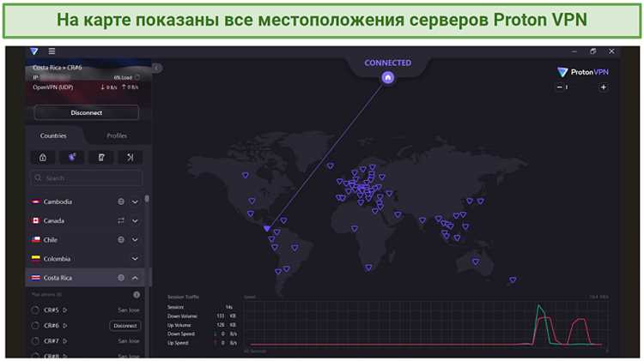Image resolution: width=644 pixels, height=361 pixels.
Task: Click the Proton VPN logo above map
Action: tap(583, 72)
